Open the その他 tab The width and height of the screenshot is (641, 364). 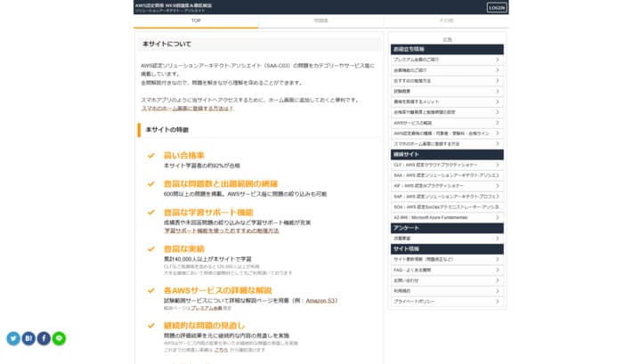click(x=446, y=20)
